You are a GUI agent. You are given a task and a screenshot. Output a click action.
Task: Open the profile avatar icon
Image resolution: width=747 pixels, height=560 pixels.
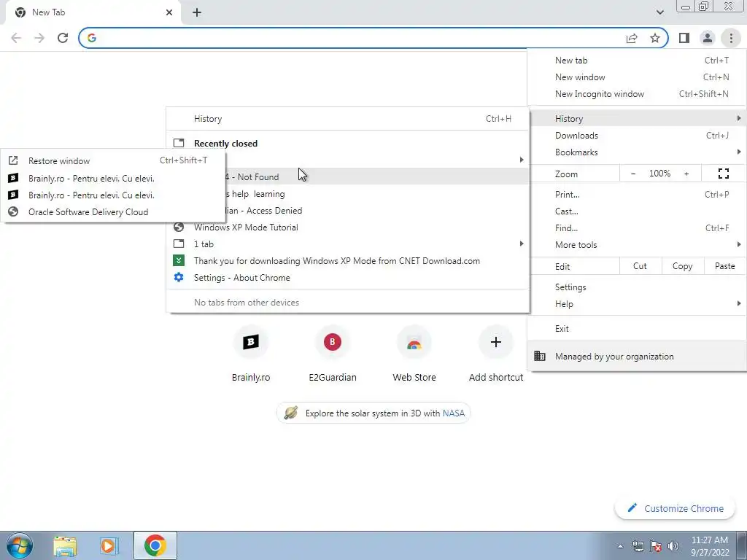pyautogui.click(x=708, y=38)
